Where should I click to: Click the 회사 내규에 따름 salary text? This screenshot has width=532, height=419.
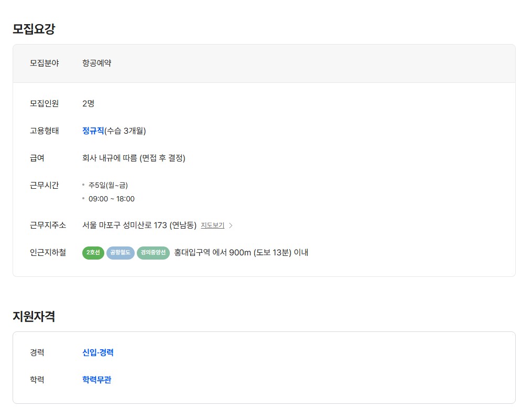click(134, 158)
